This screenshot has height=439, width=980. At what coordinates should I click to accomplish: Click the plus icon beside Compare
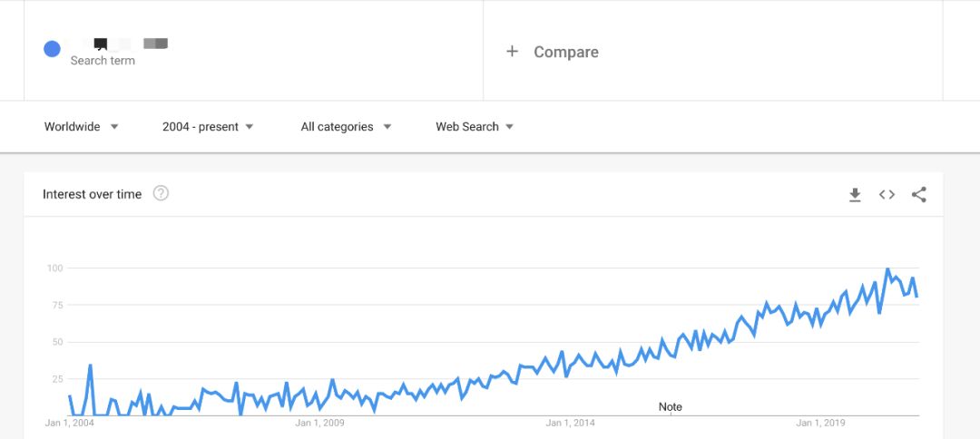tap(512, 52)
